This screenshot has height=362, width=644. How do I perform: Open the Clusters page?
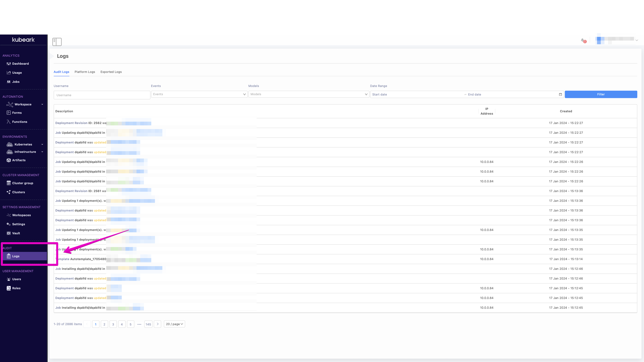click(18, 192)
